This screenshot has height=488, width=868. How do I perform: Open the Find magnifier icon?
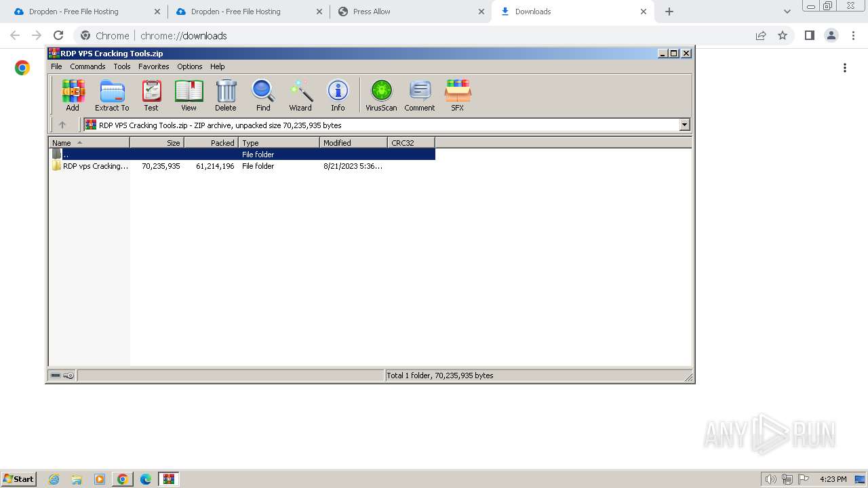263,96
